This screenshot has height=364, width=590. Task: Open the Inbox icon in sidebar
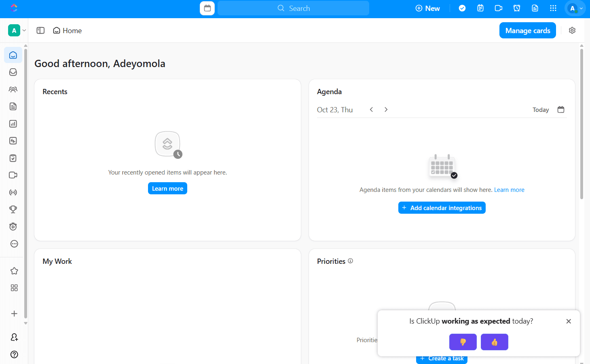tap(13, 72)
